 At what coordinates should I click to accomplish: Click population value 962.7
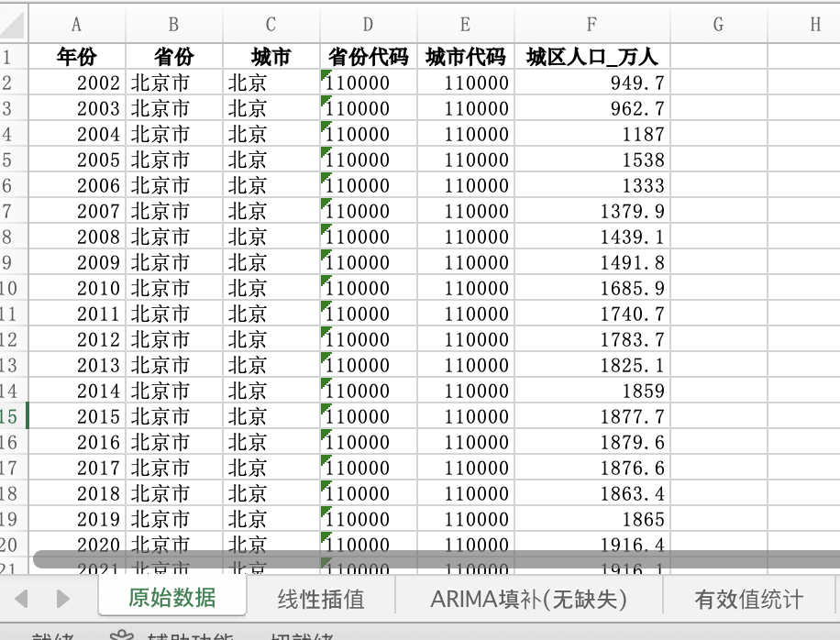click(x=592, y=108)
